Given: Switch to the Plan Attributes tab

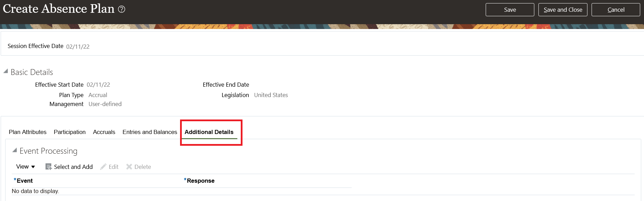Looking at the screenshot, I should click(x=28, y=132).
